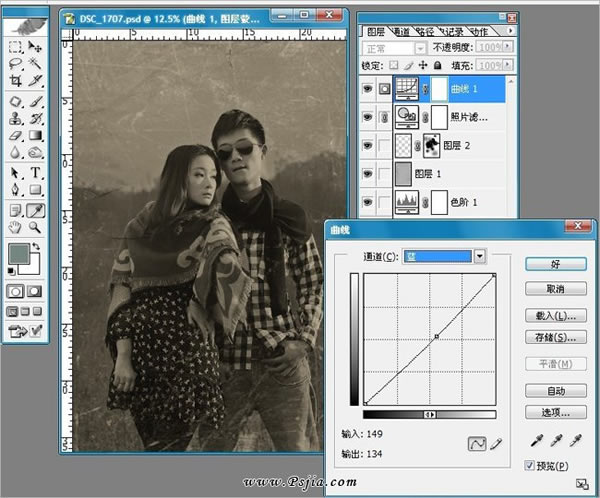
Task: Click the 自动 auto button
Action: point(556,391)
